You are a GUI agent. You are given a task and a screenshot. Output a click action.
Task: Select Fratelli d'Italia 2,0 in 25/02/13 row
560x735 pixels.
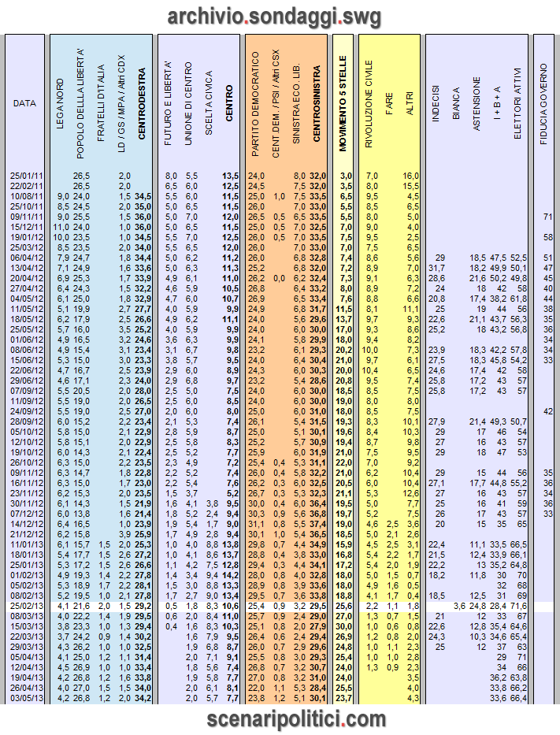coord(105,606)
